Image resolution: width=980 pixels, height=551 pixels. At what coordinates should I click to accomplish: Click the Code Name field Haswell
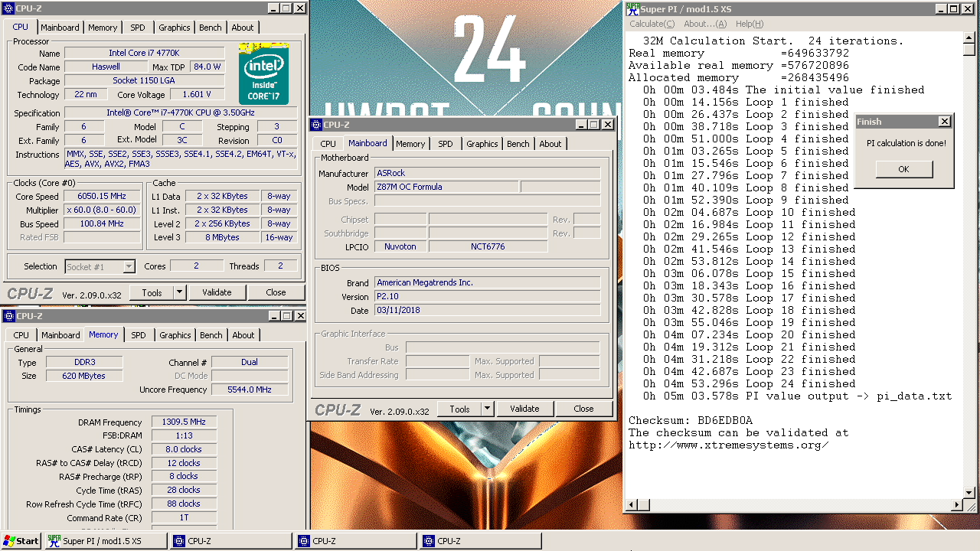105,67
